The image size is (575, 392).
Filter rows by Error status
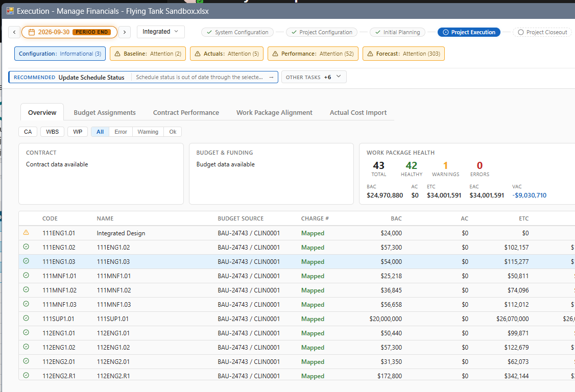121,132
